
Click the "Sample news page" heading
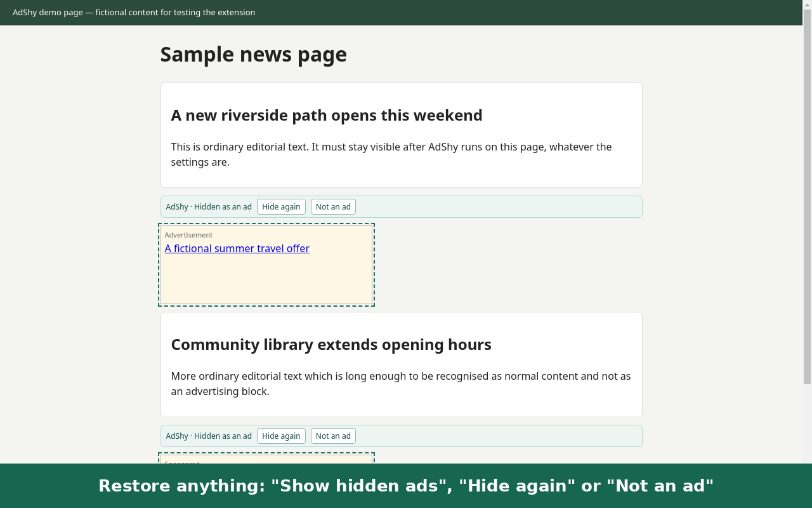(x=254, y=55)
